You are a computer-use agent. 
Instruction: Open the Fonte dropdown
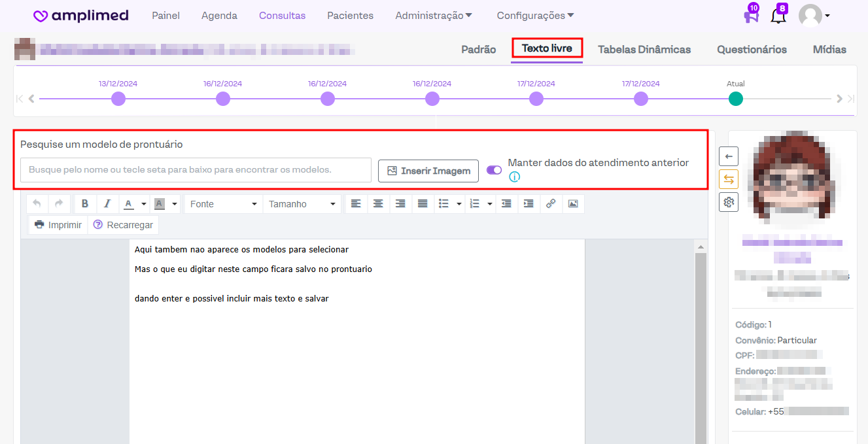(x=223, y=204)
